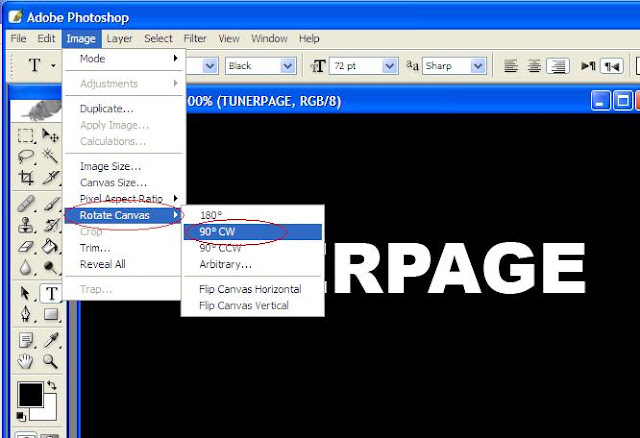Select the Path Selection tool
This screenshot has width=640, height=438.
pos(26,293)
